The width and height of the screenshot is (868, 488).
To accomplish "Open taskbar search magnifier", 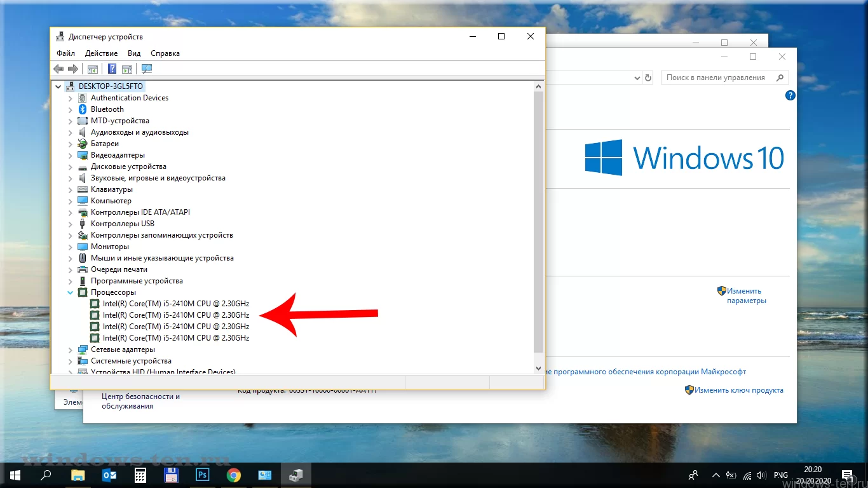I will pyautogui.click(x=46, y=475).
